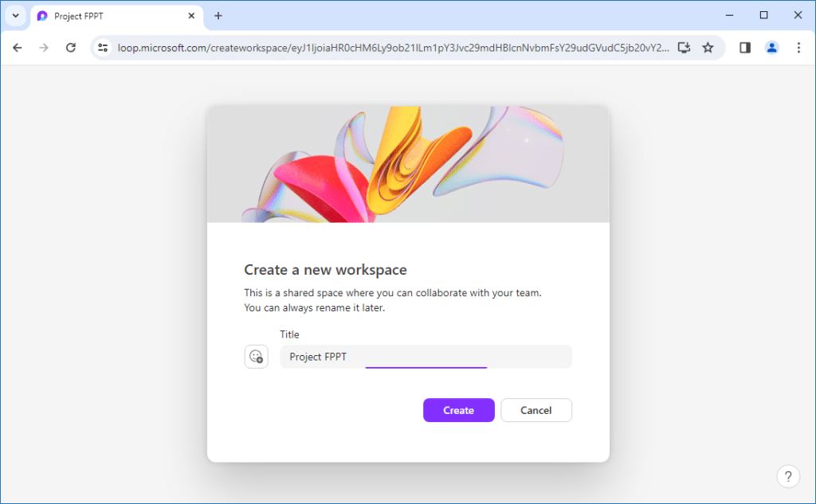This screenshot has width=816, height=504.
Task: Open the help question mark button
Action: click(x=788, y=475)
